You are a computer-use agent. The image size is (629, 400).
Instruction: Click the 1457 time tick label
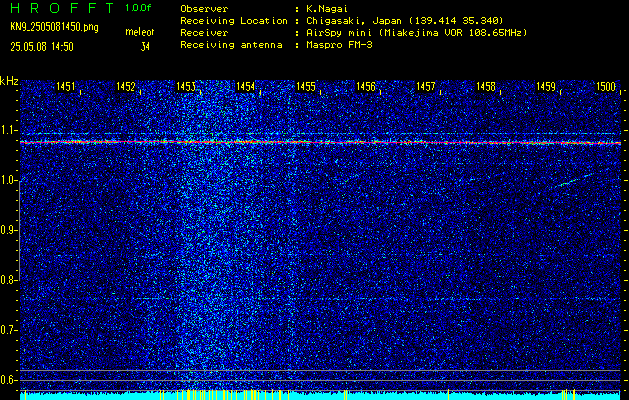tap(426, 86)
